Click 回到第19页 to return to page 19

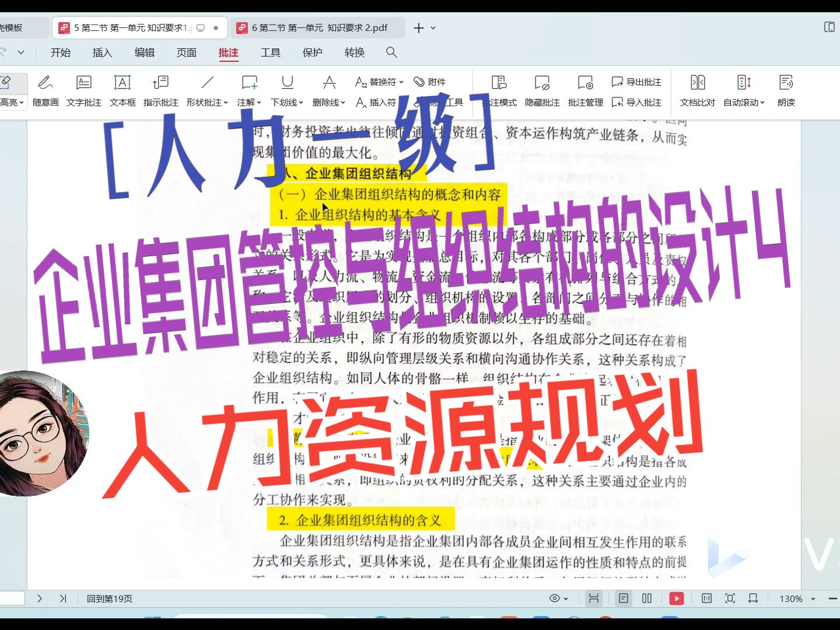click(109, 598)
